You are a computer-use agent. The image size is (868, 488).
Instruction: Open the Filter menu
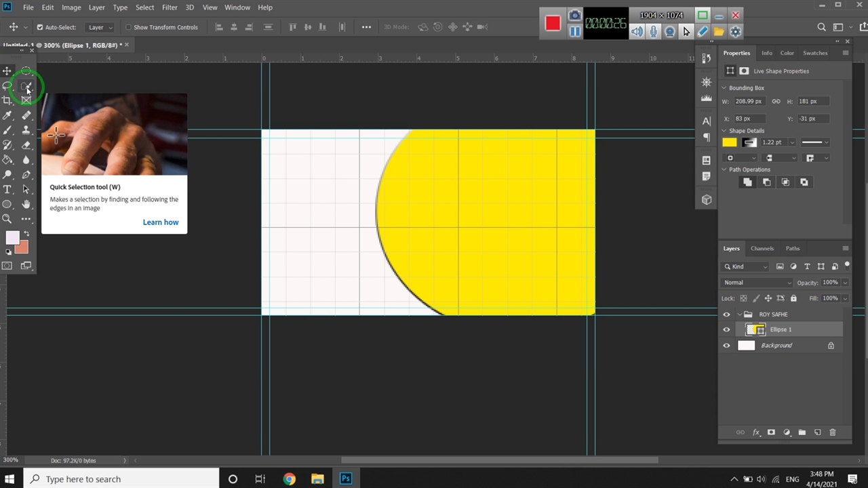(170, 7)
